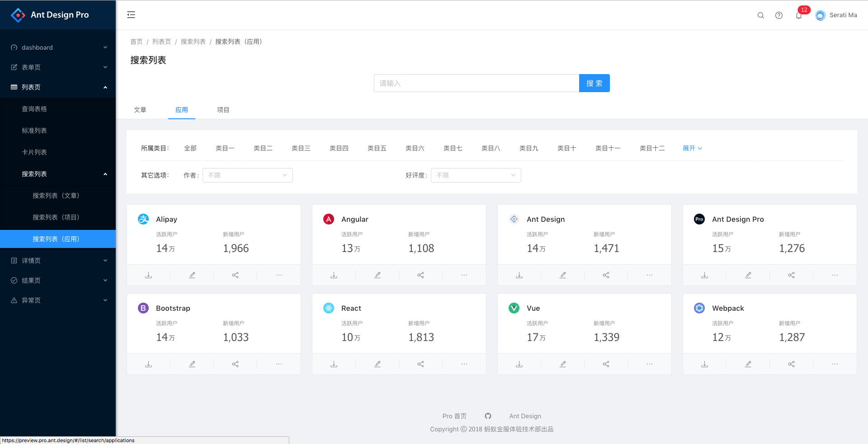Share the Angular card
Viewport: 868px width, 444px height.
[x=421, y=275]
